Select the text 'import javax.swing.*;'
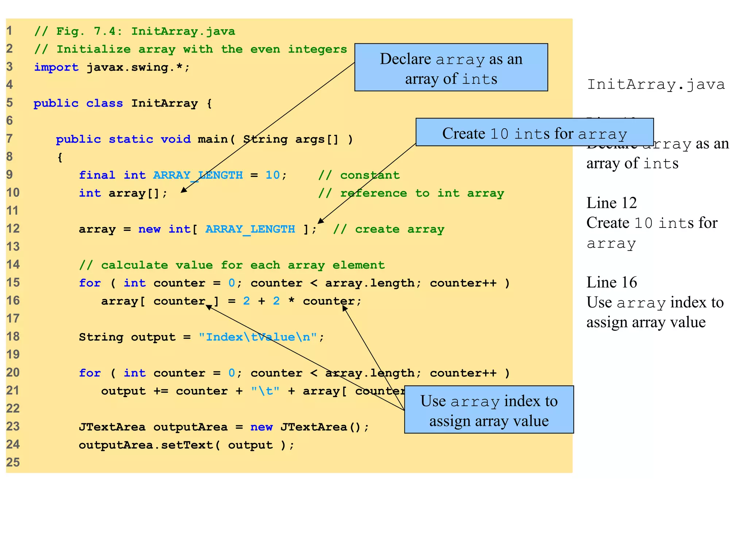This screenshot has height=560, width=747. (x=112, y=67)
